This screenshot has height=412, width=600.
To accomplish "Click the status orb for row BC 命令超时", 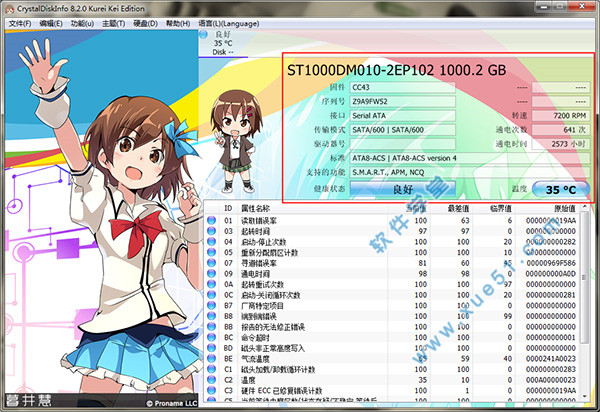I will tap(211, 337).
